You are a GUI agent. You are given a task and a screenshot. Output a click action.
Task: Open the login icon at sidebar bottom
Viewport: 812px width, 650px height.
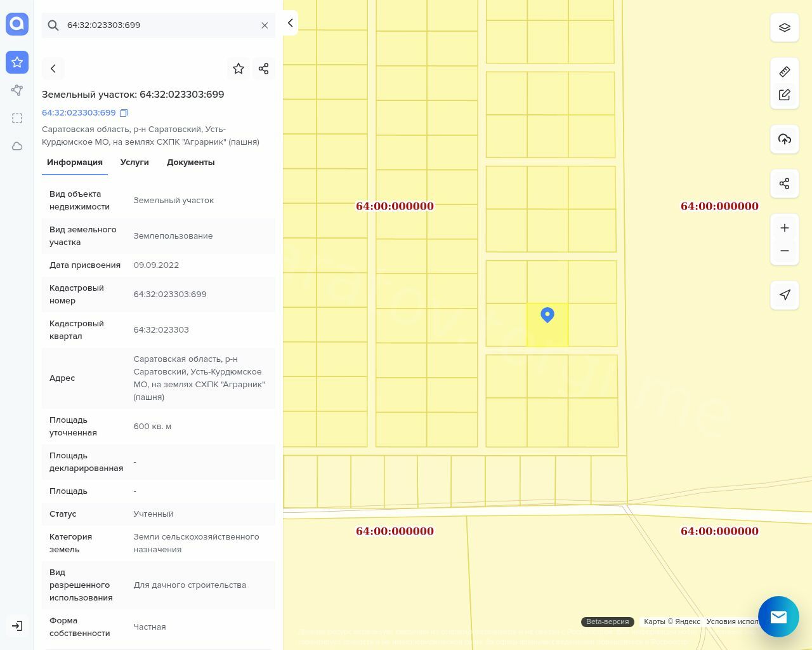[17, 626]
